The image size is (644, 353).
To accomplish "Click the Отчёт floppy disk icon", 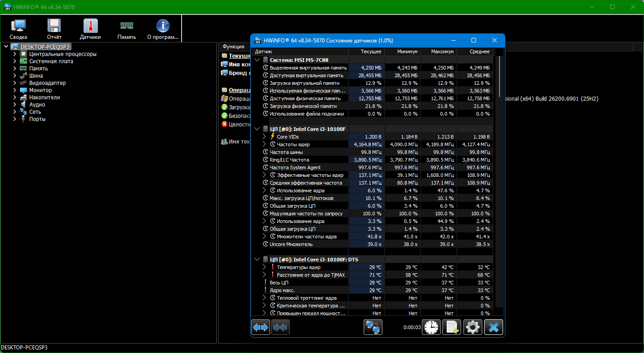I will [x=54, y=29].
